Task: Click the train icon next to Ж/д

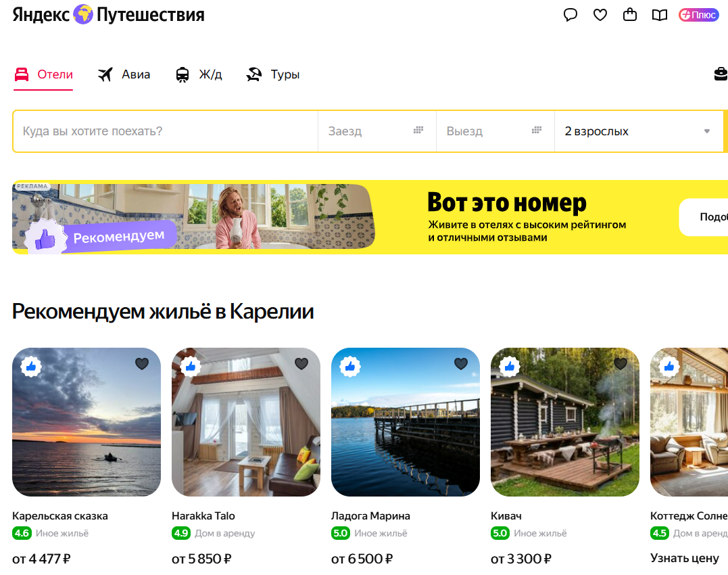Action: (x=183, y=75)
